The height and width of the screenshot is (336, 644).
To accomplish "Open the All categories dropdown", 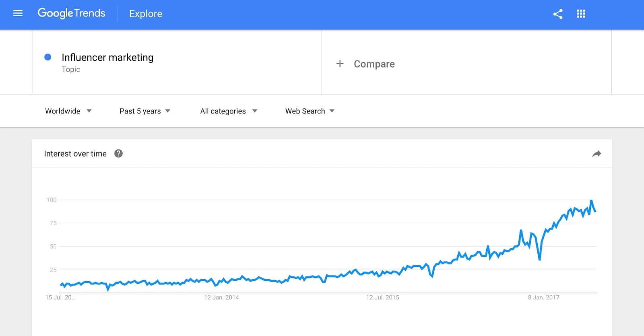I will [229, 111].
